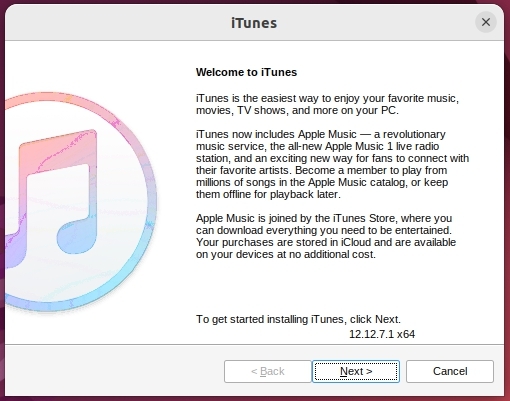510x401 pixels.
Task: Close the iTunes installer window
Action: 486,22
